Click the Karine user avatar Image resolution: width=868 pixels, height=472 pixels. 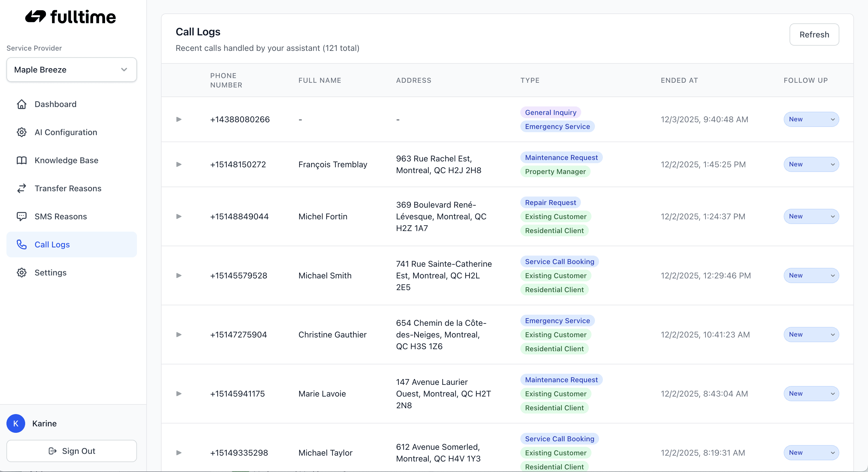[x=16, y=423]
